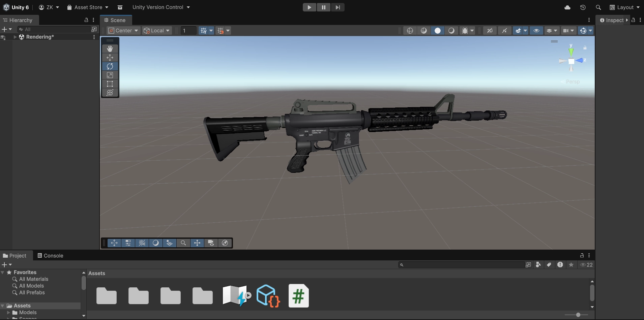
Task: Expand the Rendering scene in Hierarchy
Action: click(x=15, y=37)
